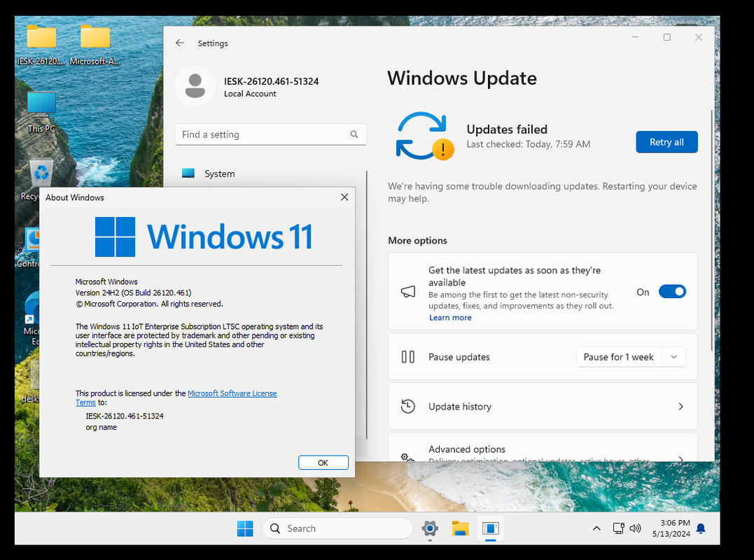
Task: Show hidden icons with the tray chevron
Action: coord(596,528)
